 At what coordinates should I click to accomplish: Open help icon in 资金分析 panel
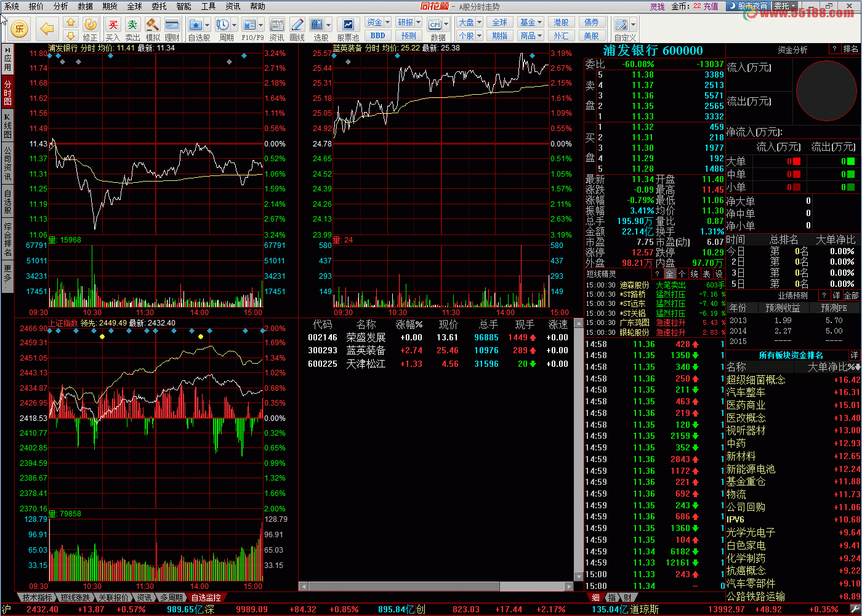[x=835, y=49]
